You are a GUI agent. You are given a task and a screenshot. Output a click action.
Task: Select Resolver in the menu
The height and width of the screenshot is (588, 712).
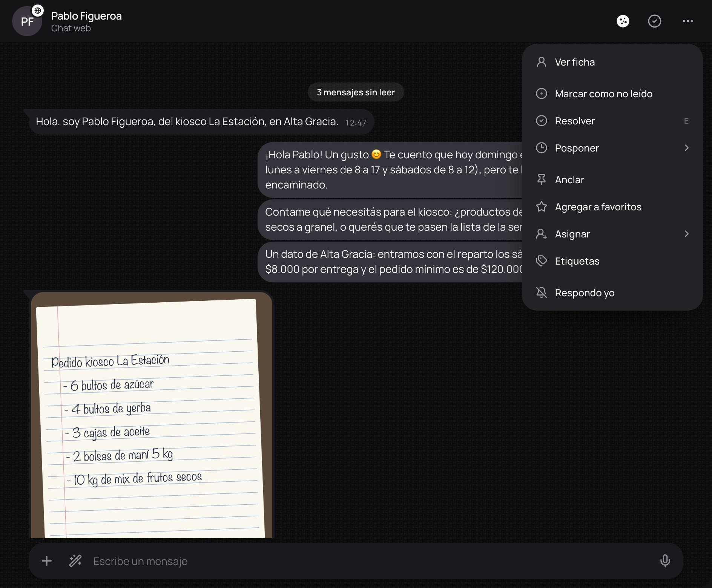(x=612, y=121)
